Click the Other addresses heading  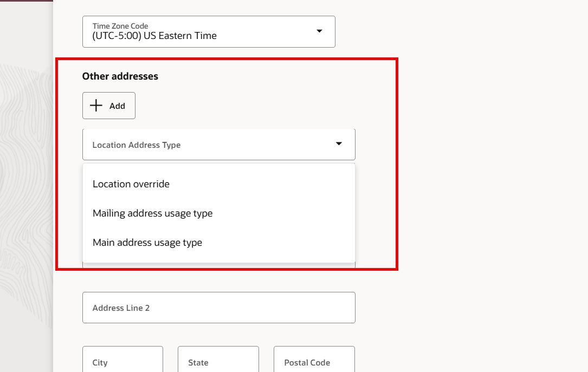[x=120, y=76]
